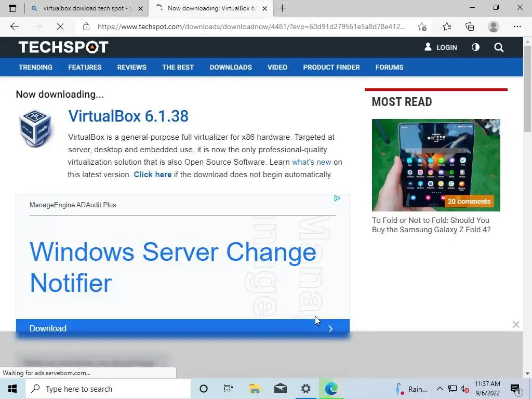Viewport: 532px width, 399px height.
Task: Toggle TechSpot dark mode
Action: coord(475,47)
